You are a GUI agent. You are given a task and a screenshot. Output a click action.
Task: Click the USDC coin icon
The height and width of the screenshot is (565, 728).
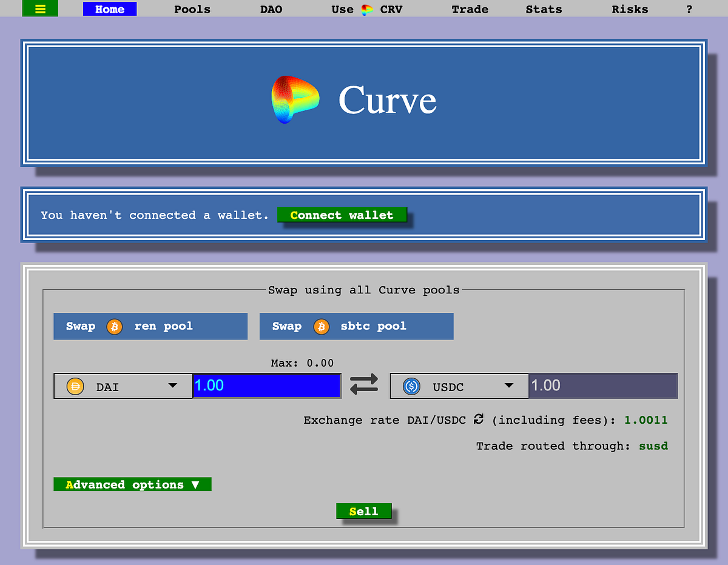tap(410, 386)
